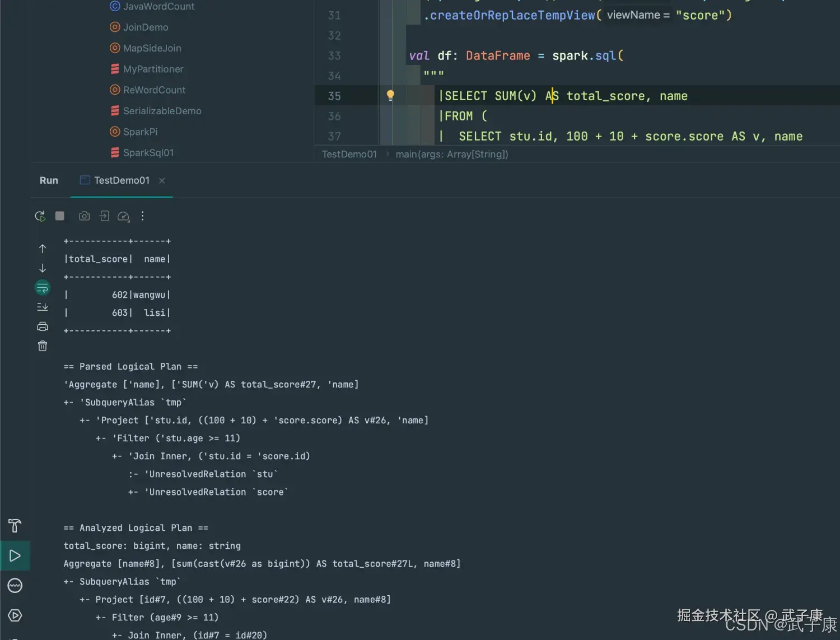Click "'Filter ('stu.age >= 11)" console line
Screen dimensions: 840x640
point(176,438)
